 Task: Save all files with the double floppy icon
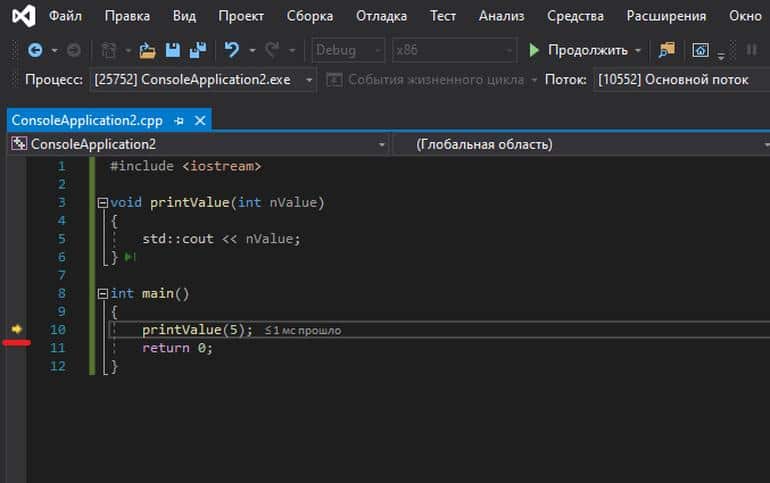coord(198,50)
